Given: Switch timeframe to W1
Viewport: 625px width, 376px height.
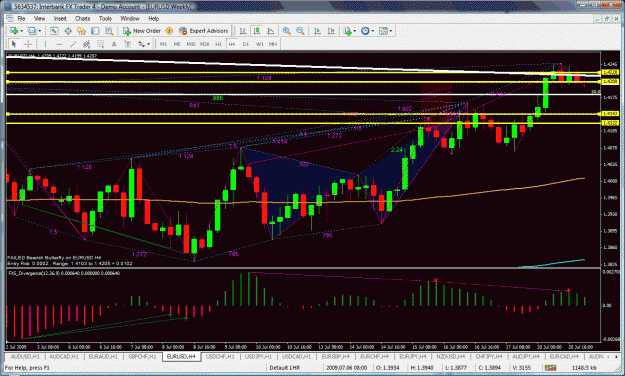Looking at the screenshot, I should [259, 44].
